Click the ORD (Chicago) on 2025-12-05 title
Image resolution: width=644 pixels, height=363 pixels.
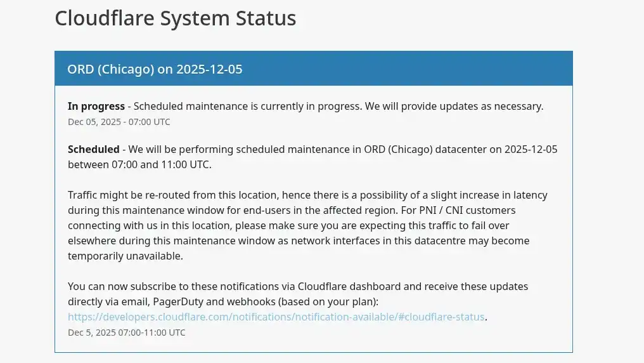155,69
